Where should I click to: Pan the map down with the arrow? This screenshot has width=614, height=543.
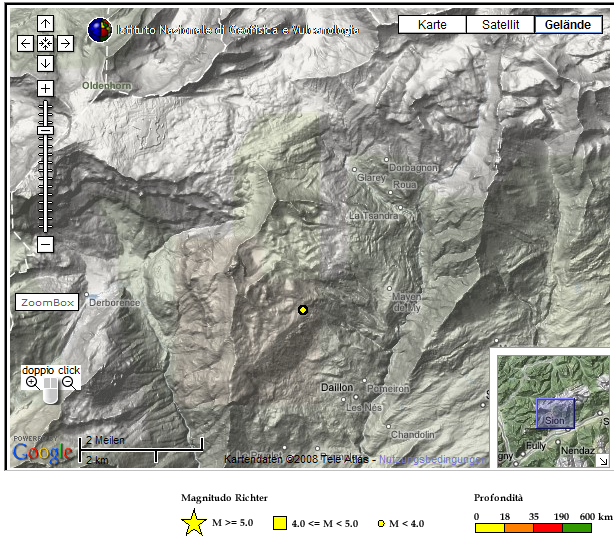click(45, 62)
